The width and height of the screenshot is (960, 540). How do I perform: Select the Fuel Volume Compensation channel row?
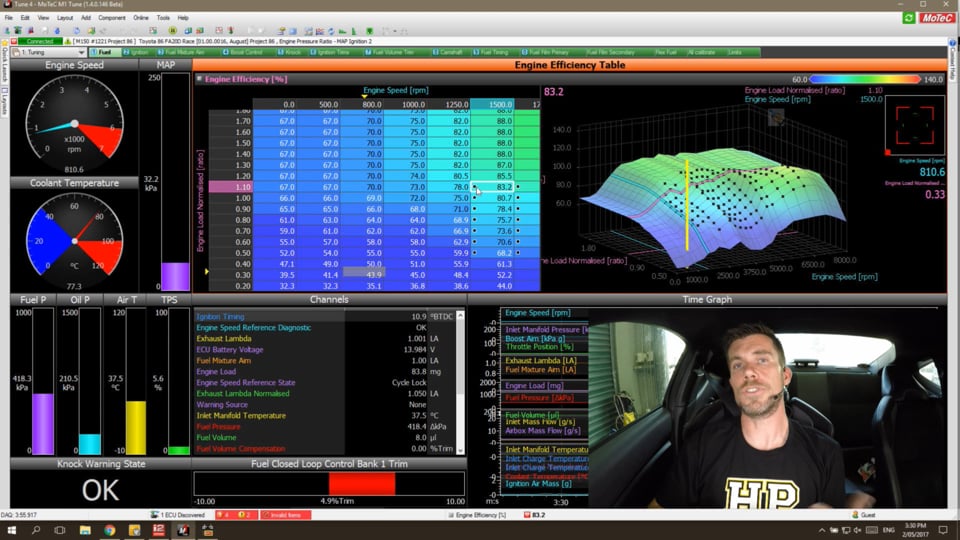click(326, 449)
